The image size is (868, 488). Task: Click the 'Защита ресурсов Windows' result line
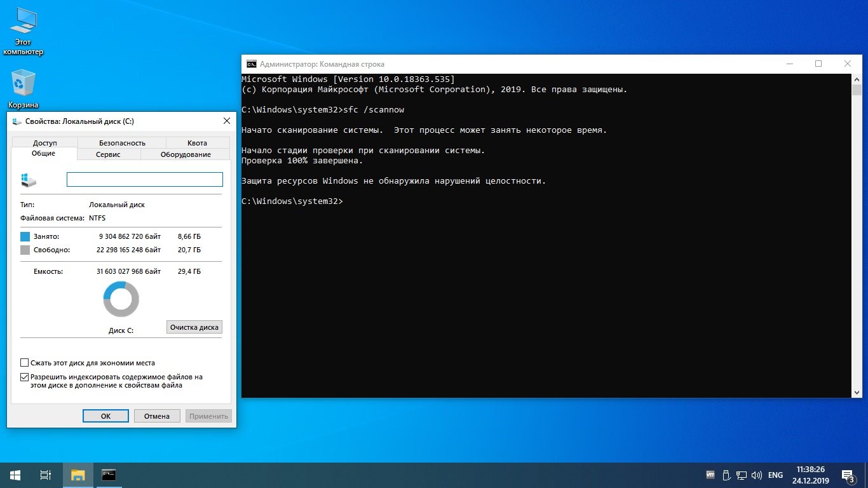[x=394, y=181]
